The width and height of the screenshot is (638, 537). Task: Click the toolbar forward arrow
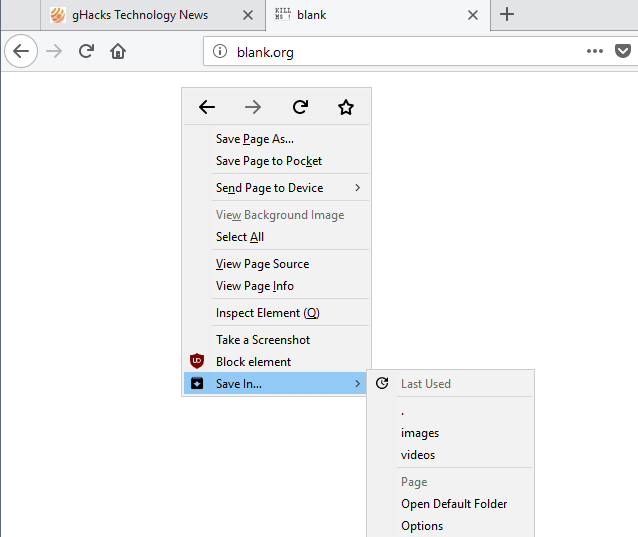click(x=54, y=51)
